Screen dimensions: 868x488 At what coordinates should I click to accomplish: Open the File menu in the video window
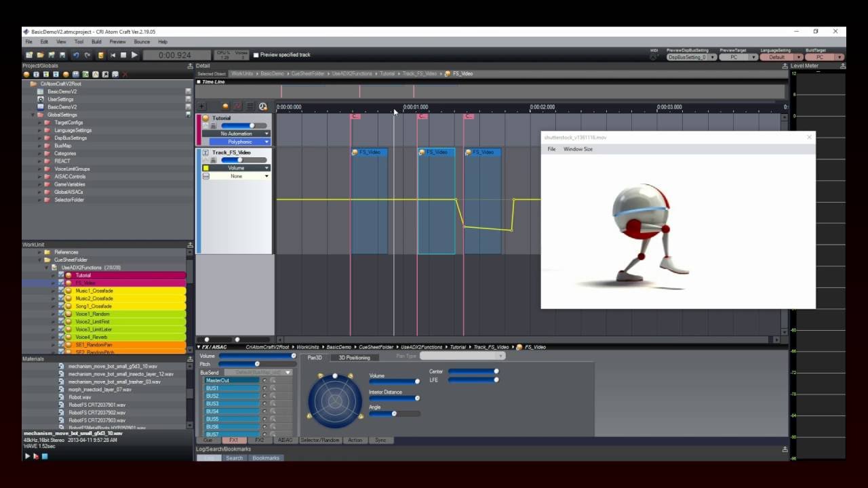(x=551, y=149)
